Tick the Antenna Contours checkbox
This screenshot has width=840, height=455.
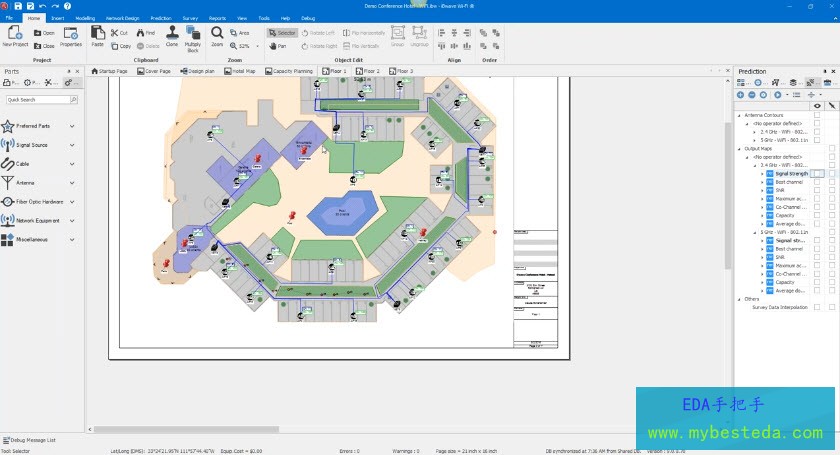(817, 115)
